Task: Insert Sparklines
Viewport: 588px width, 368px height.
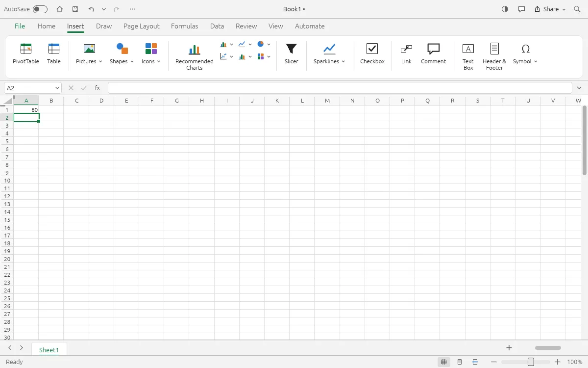Action: [x=329, y=54]
